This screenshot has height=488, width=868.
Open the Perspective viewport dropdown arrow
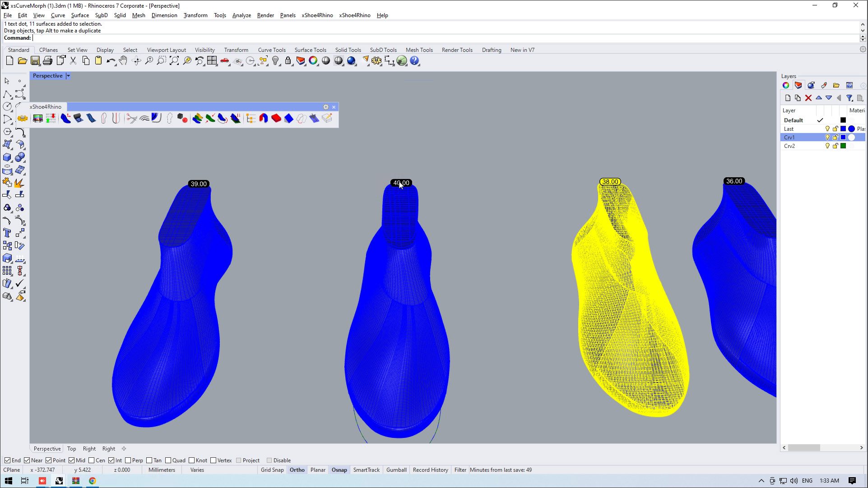(x=68, y=76)
